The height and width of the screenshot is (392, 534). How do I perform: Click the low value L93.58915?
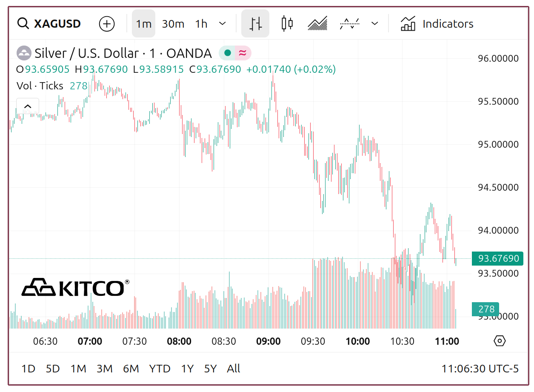[x=158, y=69]
